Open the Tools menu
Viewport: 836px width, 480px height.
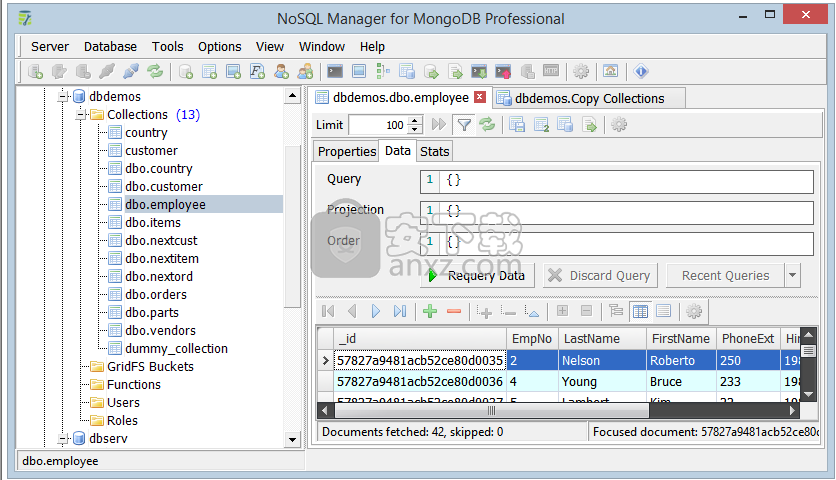pyautogui.click(x=167, y=47)
